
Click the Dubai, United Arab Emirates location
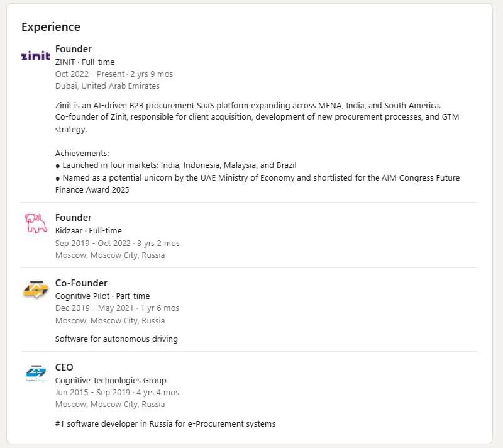tap(108, 86)
